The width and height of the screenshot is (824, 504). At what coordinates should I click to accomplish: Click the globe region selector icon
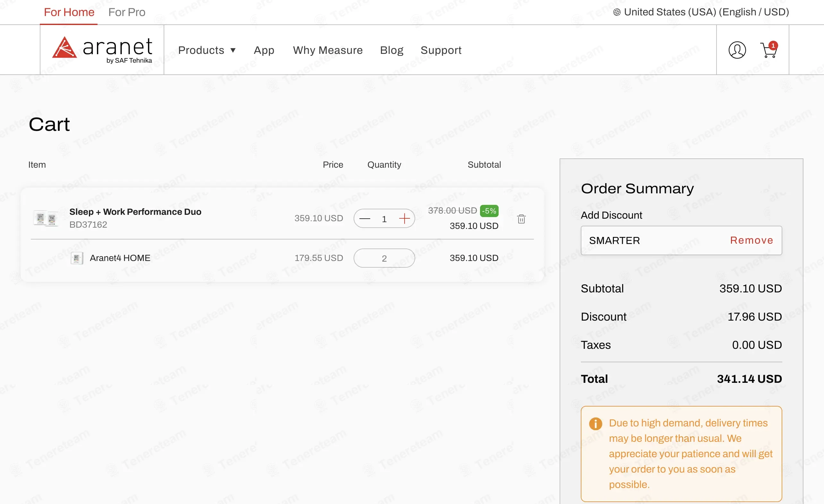click(617, 13)
